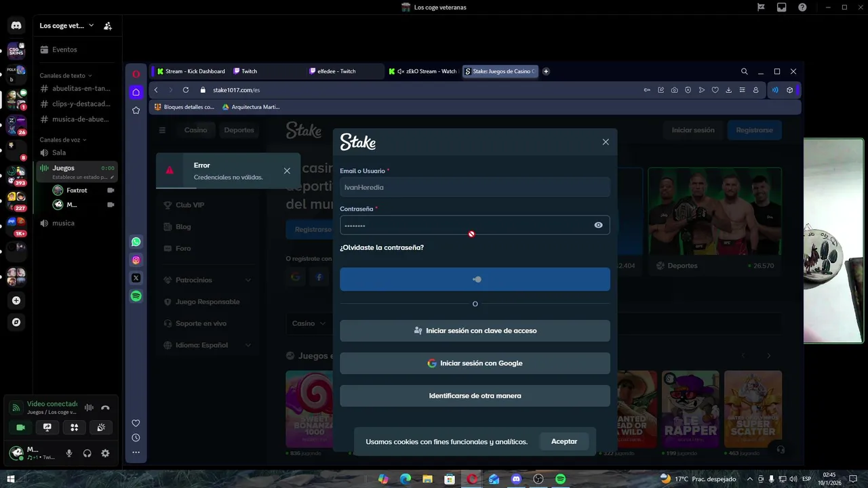Open Eventos in Discord sidebar

64,49
